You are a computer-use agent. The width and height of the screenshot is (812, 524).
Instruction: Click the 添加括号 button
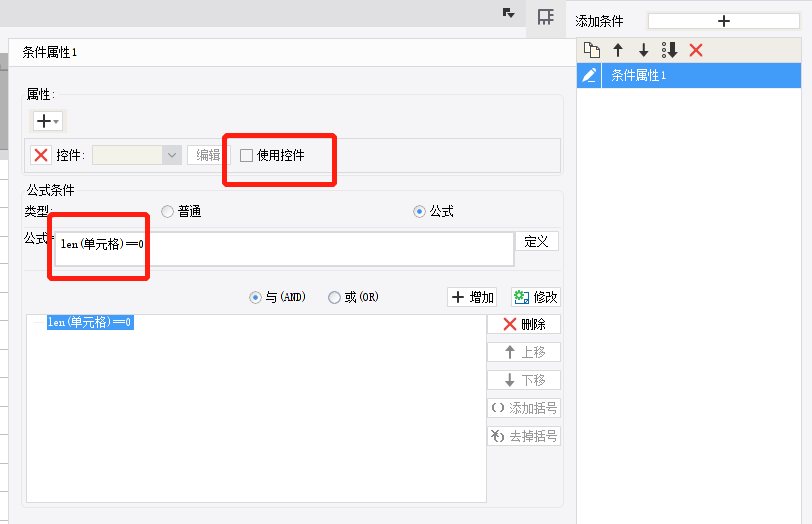point(524,408)
